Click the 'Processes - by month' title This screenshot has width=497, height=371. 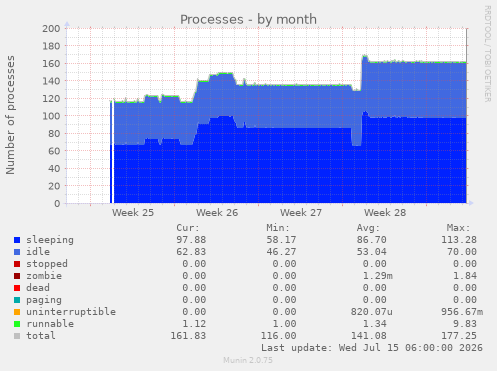(248, 19)
